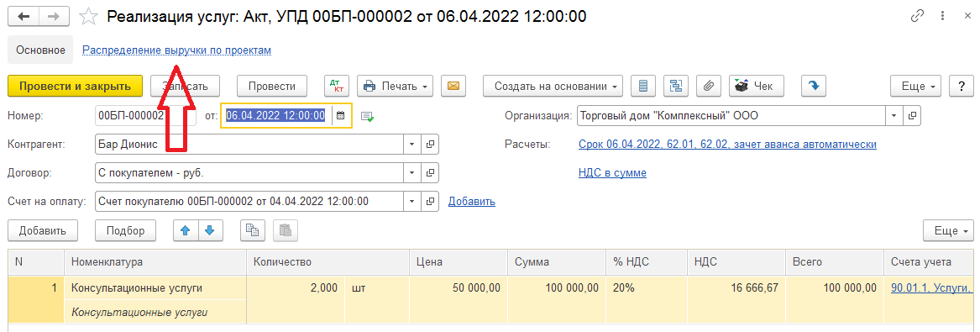This screenshot has width=980, height=332.
Task: Click the envelope email icon
Action: tap(453, 87)
